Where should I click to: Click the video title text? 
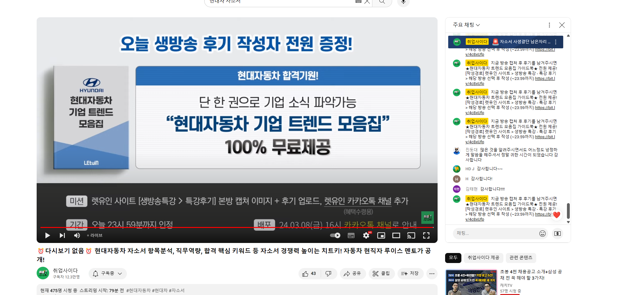[234, 255]
